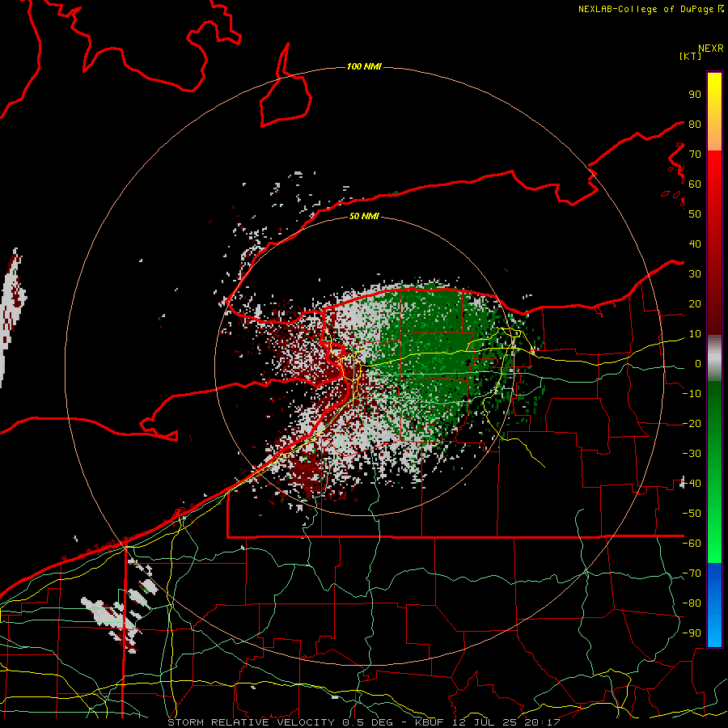Click the -70 value on velocity scale
The width and height of the screenshot is (728, 728).
pos(692,574)
